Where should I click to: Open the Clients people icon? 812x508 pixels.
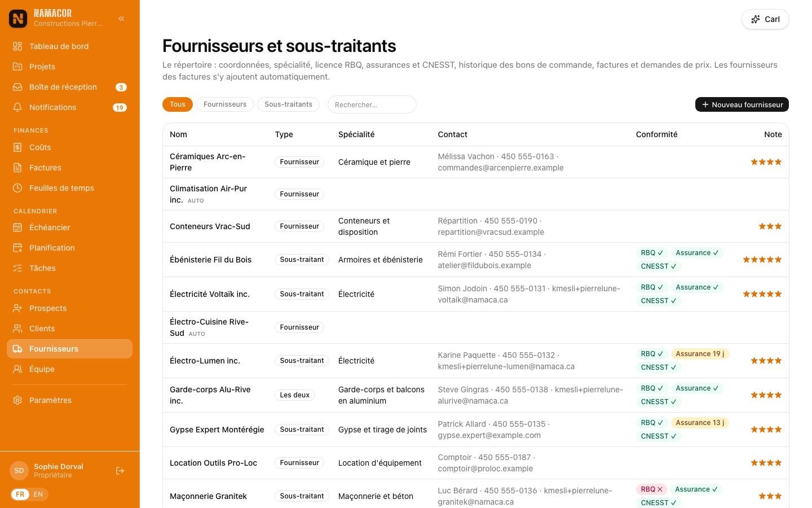pos(17,329)
